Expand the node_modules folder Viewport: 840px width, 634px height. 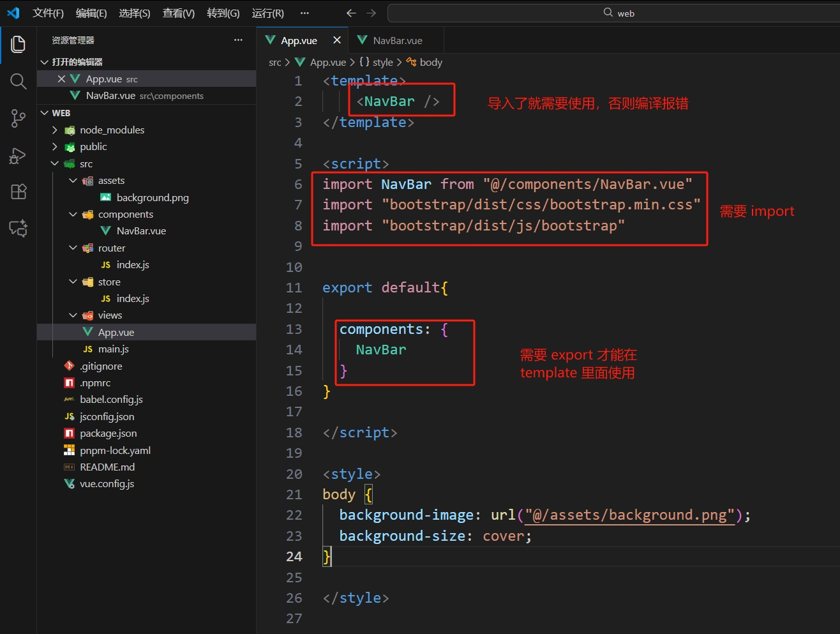click(x=55, y=130)
